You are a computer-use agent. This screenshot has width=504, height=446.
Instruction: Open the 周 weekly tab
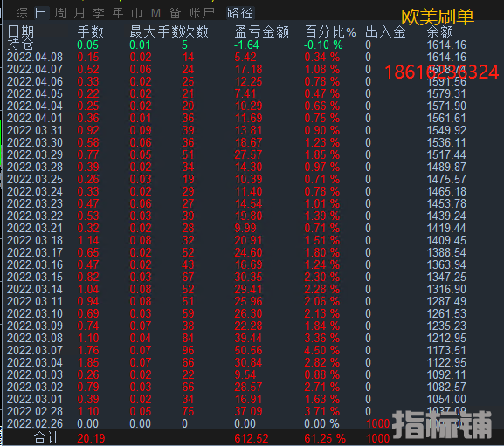[60, 13]
